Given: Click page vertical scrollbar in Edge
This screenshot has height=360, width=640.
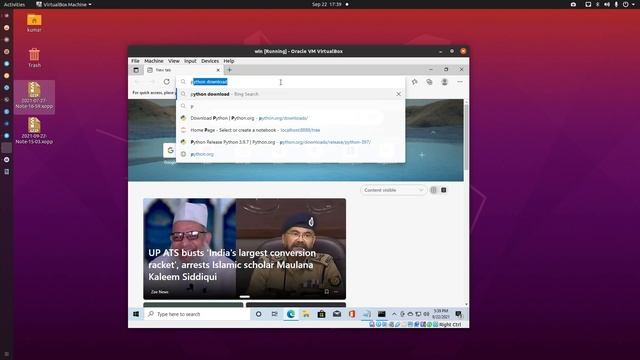Looking at the screenshot, I should coord(466,136).
